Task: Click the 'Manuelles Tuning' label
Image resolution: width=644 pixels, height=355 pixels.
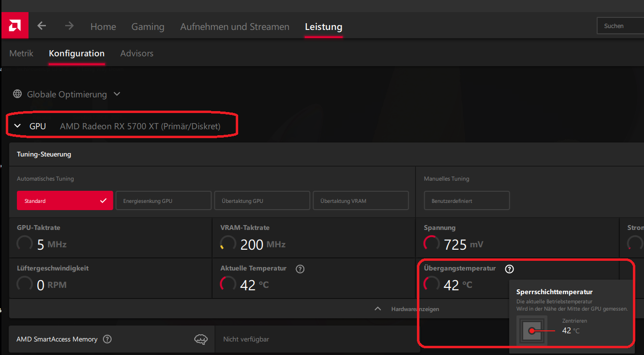Action: click(x=446, y=179)
